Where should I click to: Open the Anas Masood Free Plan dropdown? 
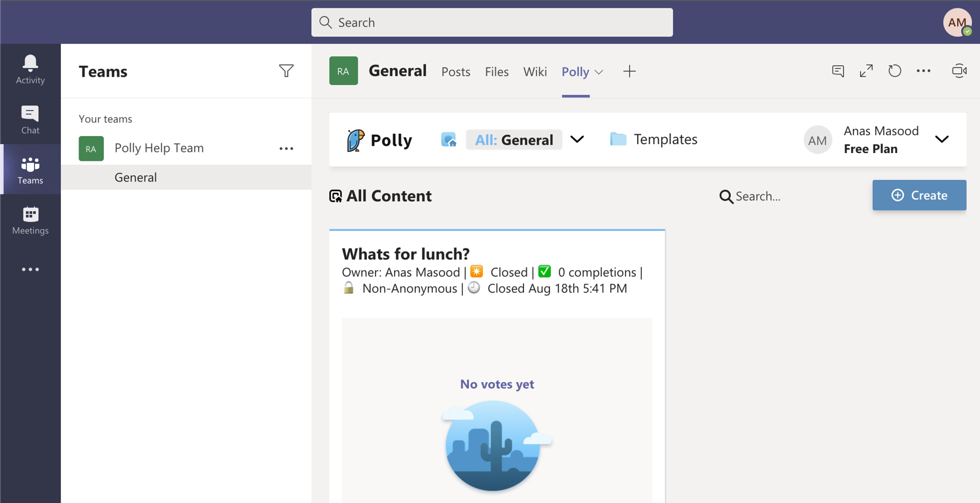(x=942, y=140)
